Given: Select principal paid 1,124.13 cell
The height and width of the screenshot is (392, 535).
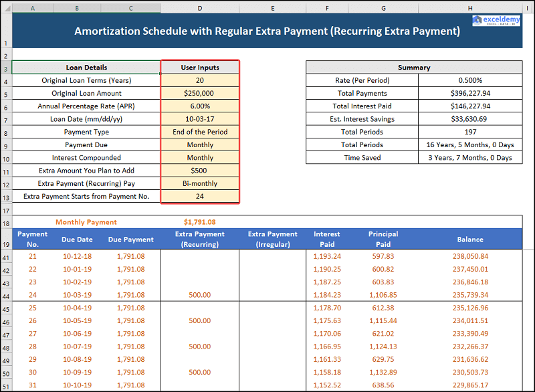Looking at the screenshot, I should (383, 347).
